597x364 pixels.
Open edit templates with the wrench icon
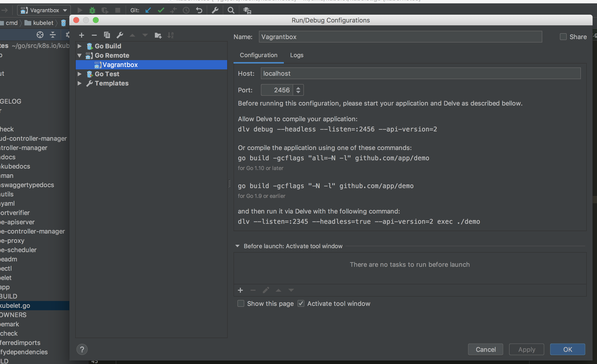tap(120, 35)
